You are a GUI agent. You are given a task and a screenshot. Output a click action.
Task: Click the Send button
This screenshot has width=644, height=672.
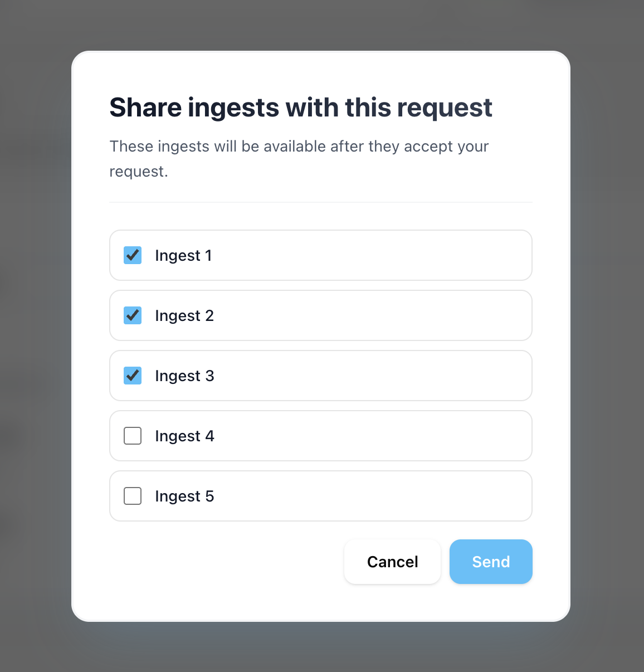pyautogui.click(x=491, y=562)
